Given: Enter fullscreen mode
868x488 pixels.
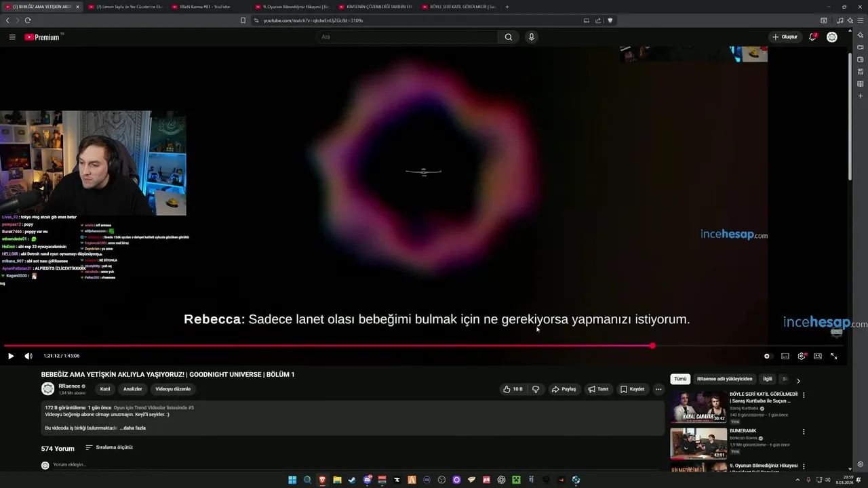Looking at the screenshot, I should 834,357.
